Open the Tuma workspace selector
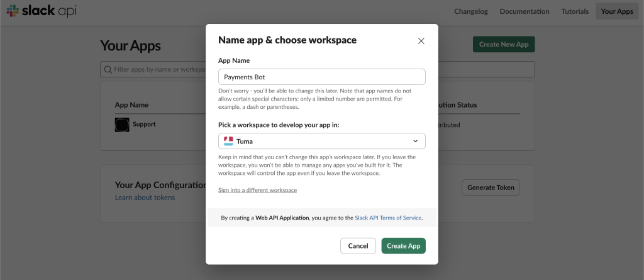The image size is (644, 280). 321,141
